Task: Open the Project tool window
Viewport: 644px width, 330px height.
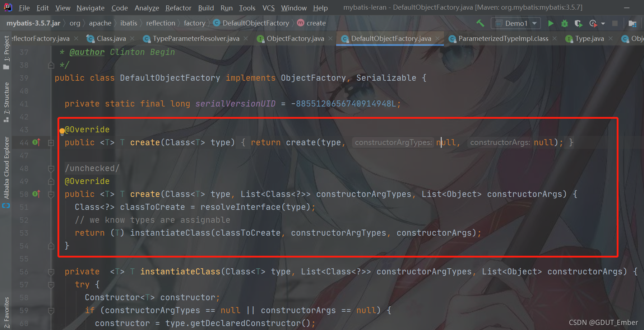Action: pos(6,52)
